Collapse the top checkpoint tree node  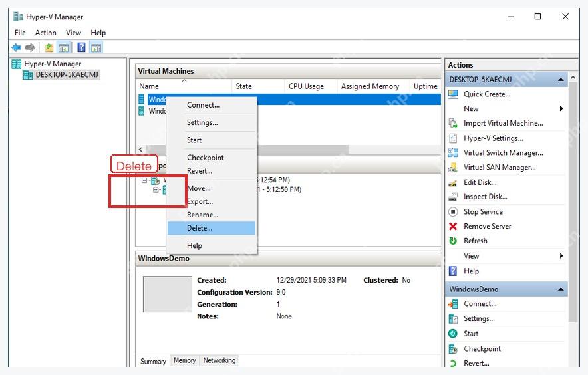[x=144, y=180]
